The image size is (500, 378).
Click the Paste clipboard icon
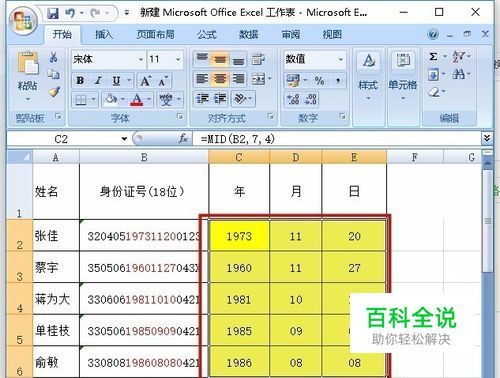28,63
